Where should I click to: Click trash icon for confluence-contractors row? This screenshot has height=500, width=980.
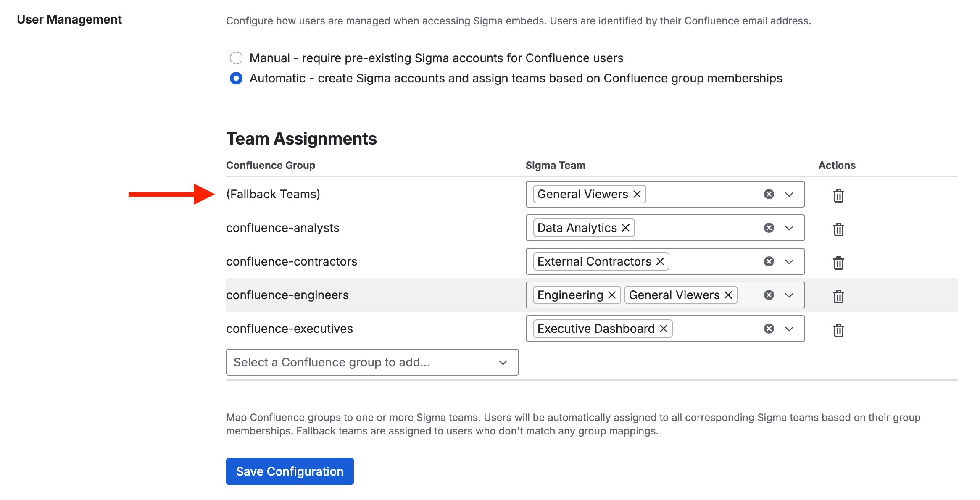[x=838, y=263]
